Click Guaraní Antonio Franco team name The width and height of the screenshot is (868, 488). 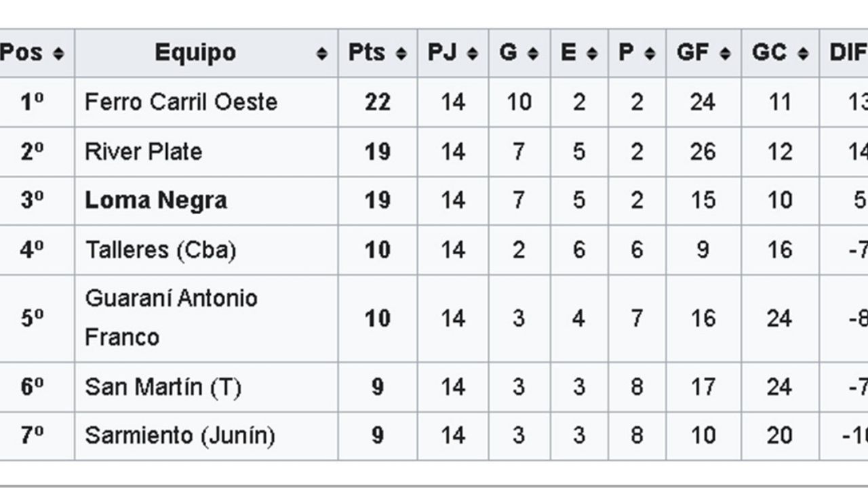tap(171, 317)
